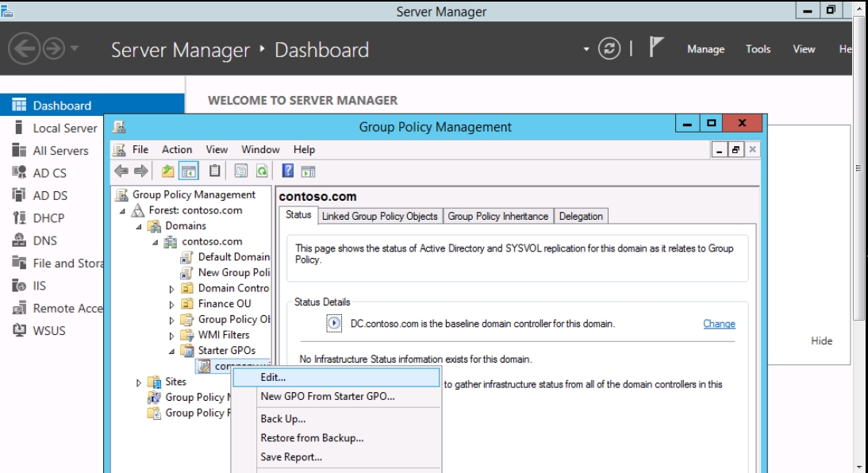This screenshot has height=473, width=868.
Task: Choose Back Up... from the context menu
Action: coord(336,419)
